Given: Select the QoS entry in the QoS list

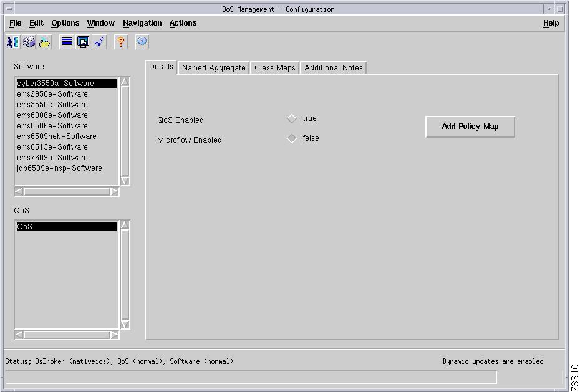Looking at the screenshot, I should pyautogui.click(x=67, y=227).
